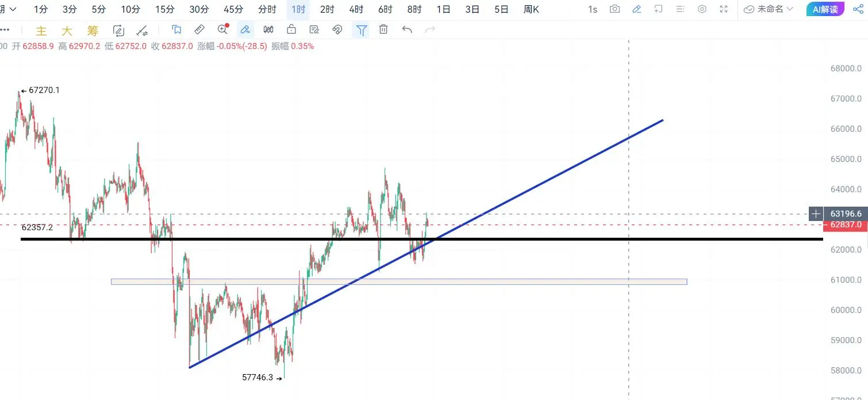Click the bookmark copy icon
Image resolution: width=868 pixels, height=400 pixels.
(x=176, y=30)
